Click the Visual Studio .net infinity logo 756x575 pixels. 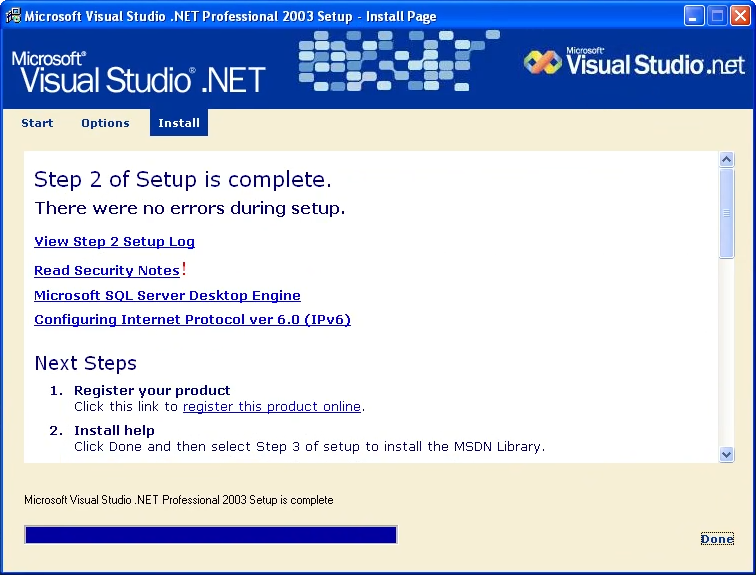(543, 64)
